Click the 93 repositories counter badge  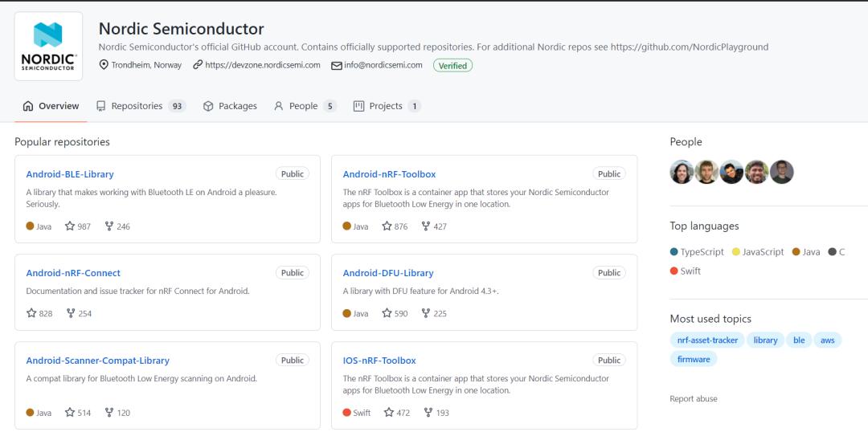(177, 106)
